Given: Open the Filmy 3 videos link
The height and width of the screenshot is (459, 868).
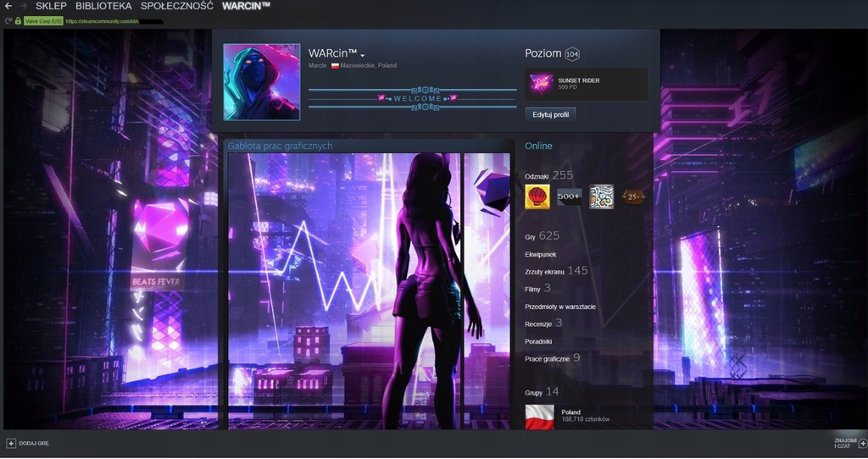Looking at the screenshot, I should (537, 288).
